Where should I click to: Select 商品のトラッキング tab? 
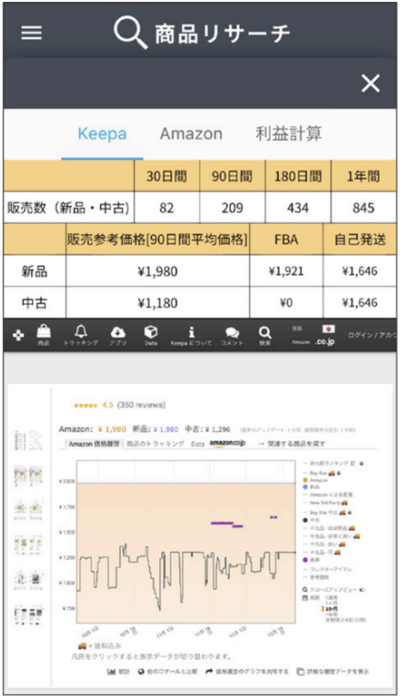click(x=155, y=444)
